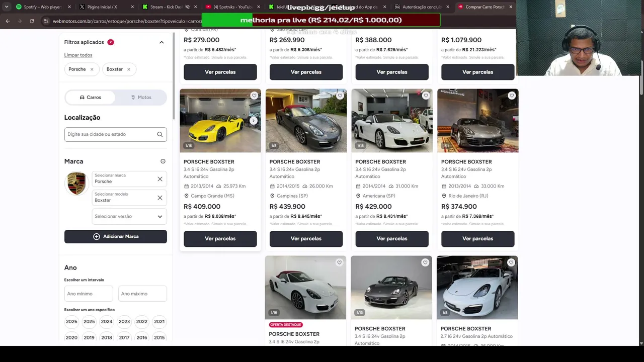Favorite the Campinas Boxster R$ 439.900 listing

point(340,96)
